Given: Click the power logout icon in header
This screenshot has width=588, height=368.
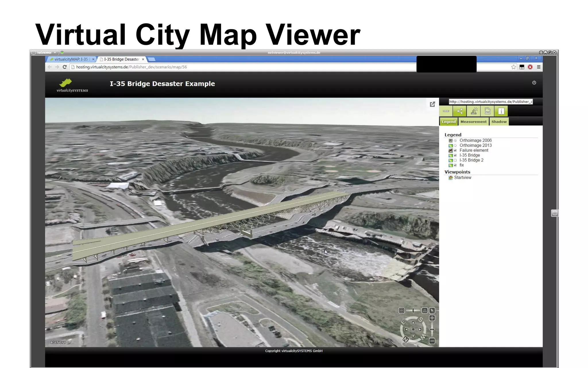Looking at the screenshot, I should tap(534, 83).
